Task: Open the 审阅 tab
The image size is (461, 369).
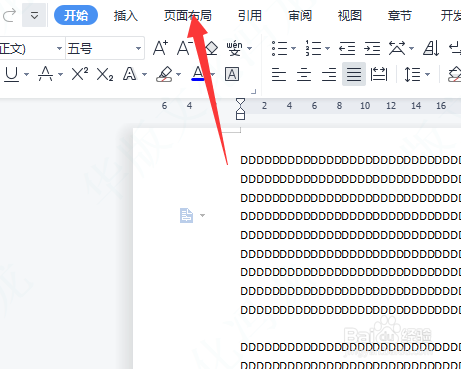Action: click(x=300, y=16)
